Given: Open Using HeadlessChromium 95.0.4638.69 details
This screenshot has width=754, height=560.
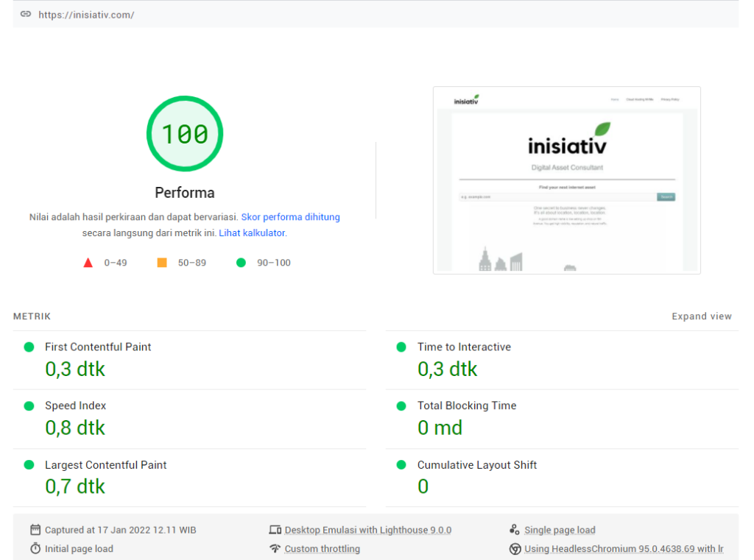Looking at the screenshot, I should click(x=624, y=549).
